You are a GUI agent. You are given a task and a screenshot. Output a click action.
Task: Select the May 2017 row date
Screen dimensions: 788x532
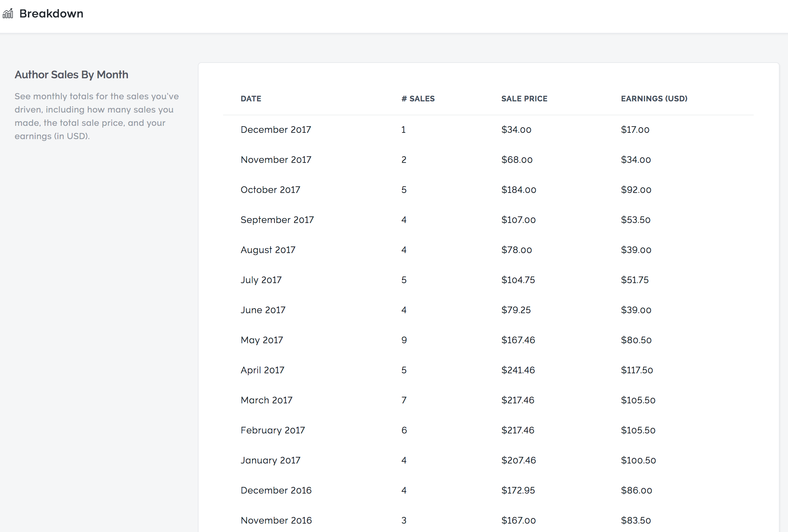pos(262,340)
